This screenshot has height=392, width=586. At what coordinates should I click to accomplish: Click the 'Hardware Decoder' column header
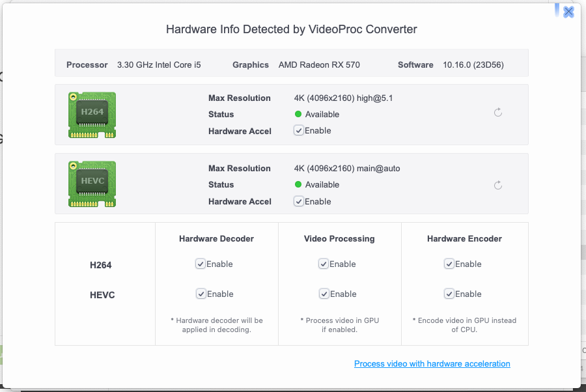[216, 238]
